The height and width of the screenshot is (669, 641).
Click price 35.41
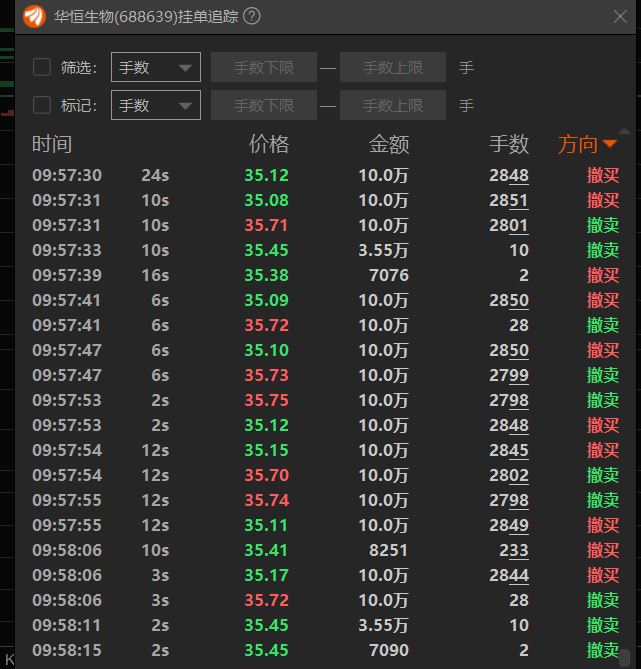tap(266, 550)
